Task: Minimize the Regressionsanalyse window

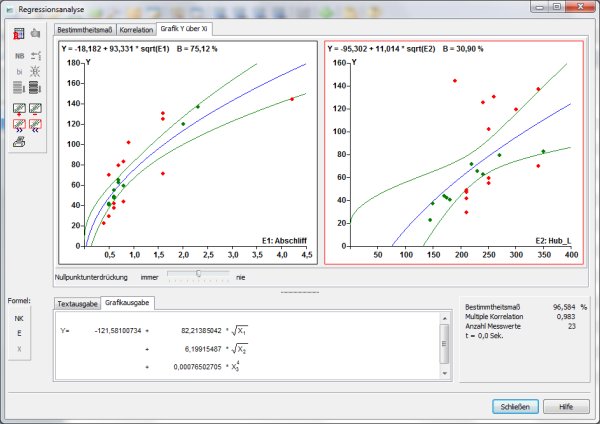Action: 540,7
